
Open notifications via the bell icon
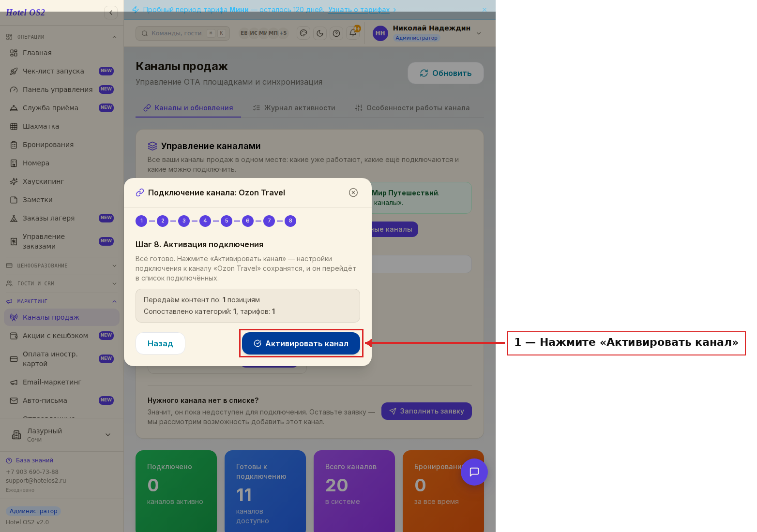353,33
